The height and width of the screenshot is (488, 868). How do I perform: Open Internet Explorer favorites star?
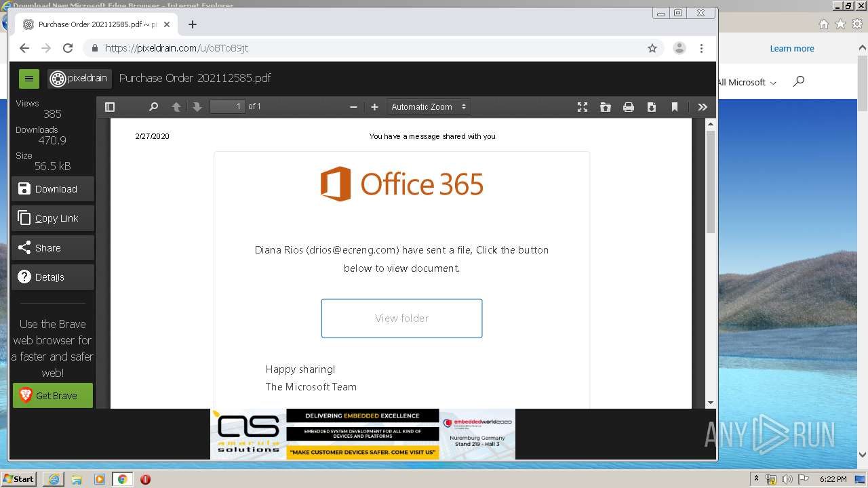[840, 24]
